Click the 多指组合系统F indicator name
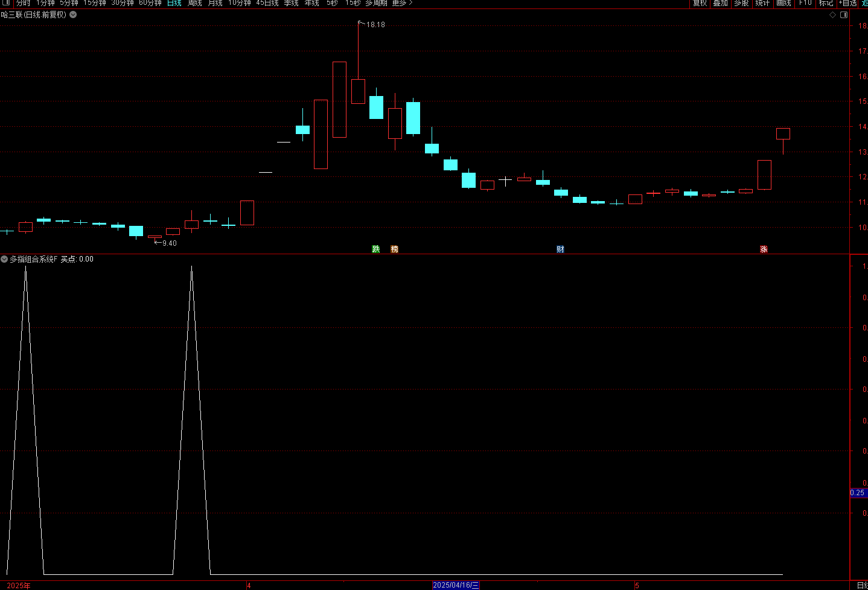This screenshot has width=868, height=590. pos(34,259)
